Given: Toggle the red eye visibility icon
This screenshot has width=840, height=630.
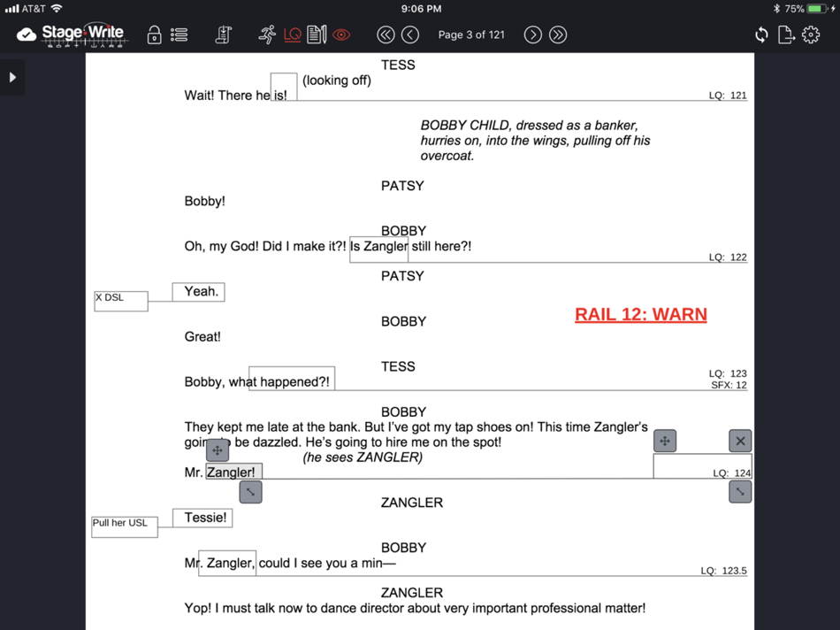Looking at the screenshot, I should pyautogui.click(x=341, y=35).
